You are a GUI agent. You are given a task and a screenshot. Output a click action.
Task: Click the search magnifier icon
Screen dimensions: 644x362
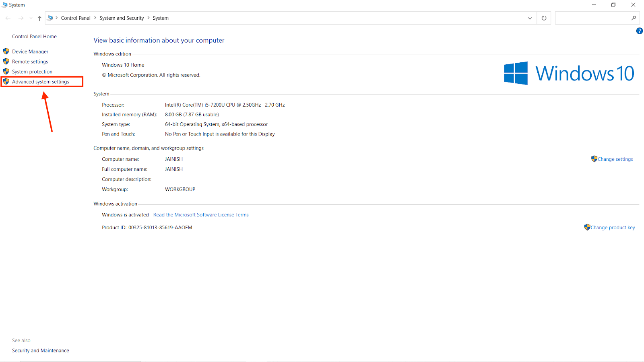(634, 18)
